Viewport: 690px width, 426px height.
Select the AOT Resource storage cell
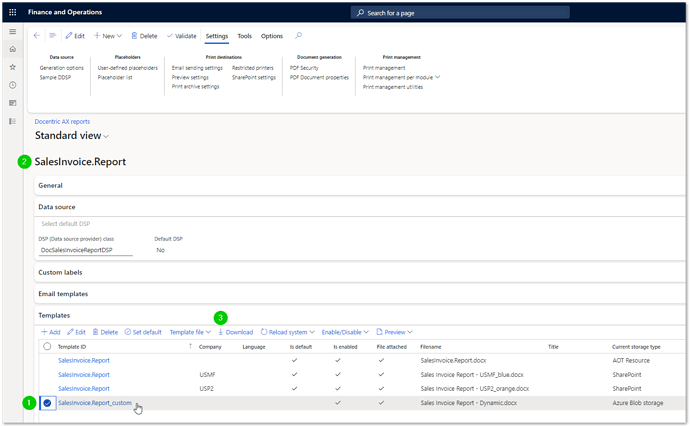coord(631,360)
